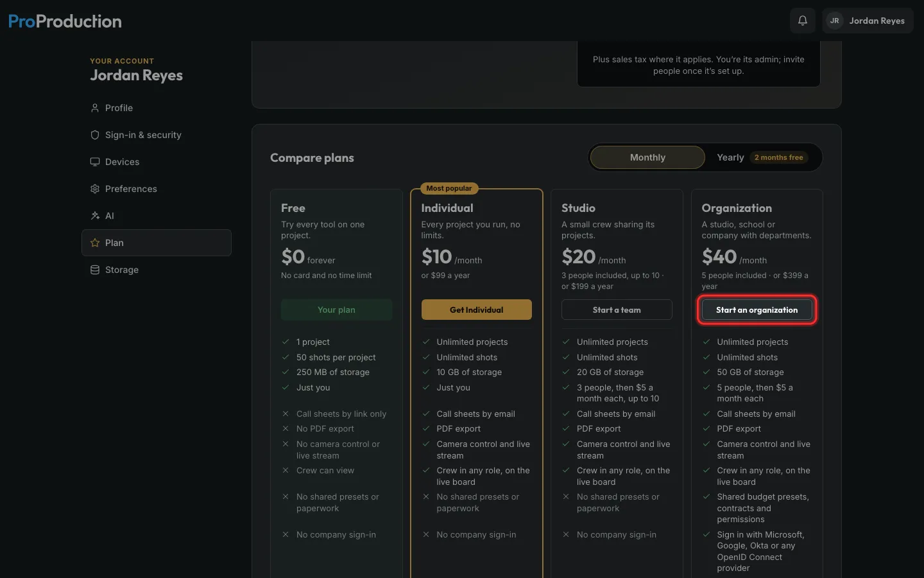The height and width of the screenshot is (578, 924).
Task: Switch billing to Yearly
Action: coord(762,157)
